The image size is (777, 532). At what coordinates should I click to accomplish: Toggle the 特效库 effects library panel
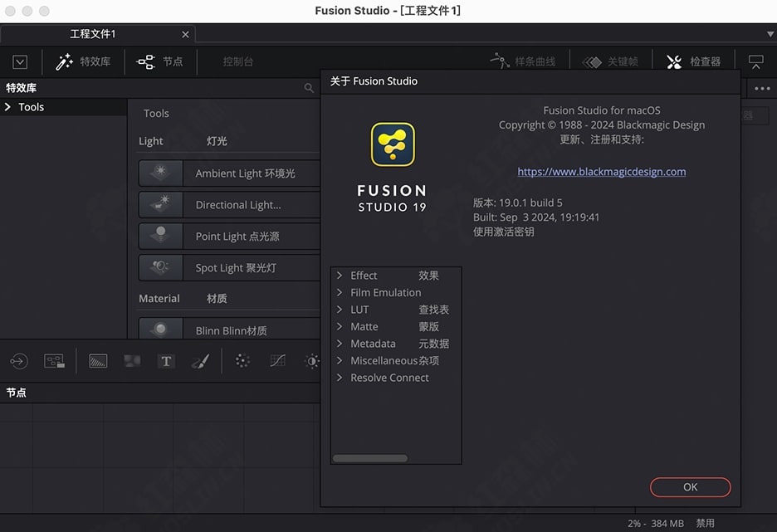point(83,62)
